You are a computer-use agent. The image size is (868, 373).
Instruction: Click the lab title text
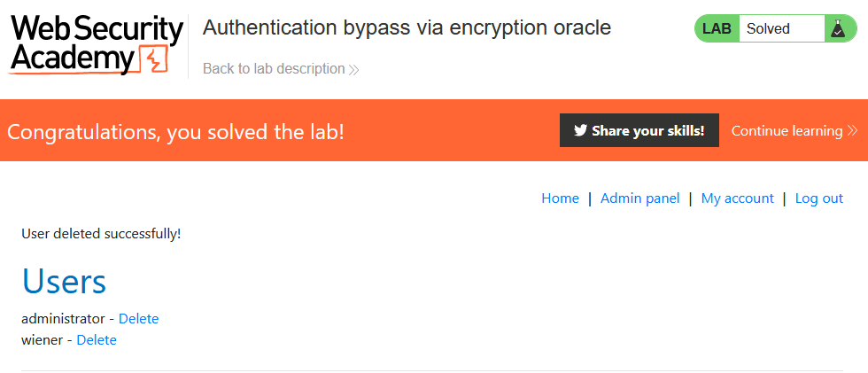click(x=407, y=27)
